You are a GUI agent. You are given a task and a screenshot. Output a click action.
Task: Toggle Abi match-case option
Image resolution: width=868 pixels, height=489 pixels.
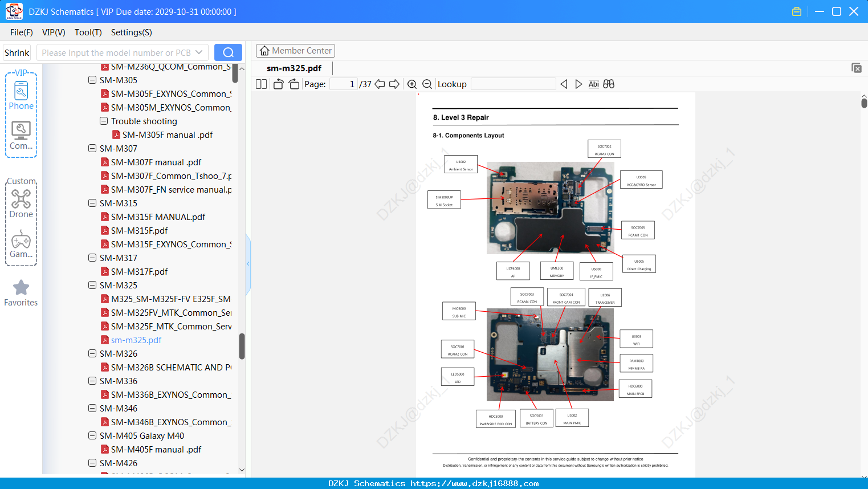593,84
